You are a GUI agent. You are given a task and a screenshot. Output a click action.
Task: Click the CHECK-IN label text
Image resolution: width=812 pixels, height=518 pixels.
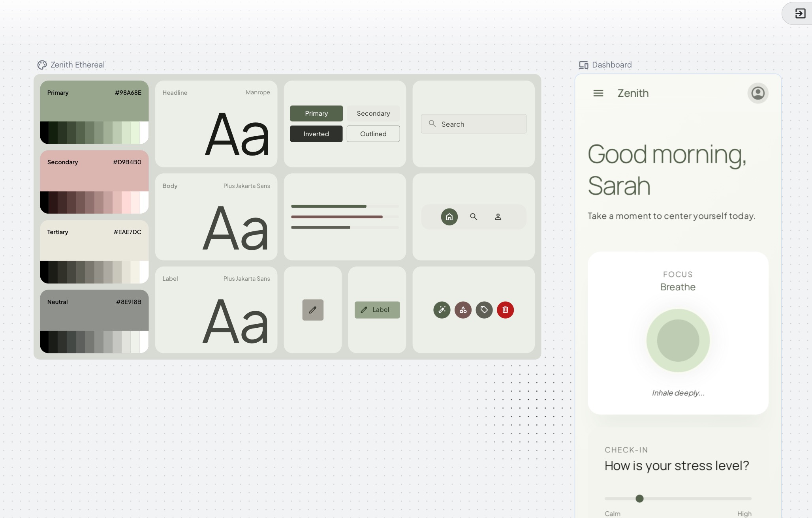click(x=626, y=450)
